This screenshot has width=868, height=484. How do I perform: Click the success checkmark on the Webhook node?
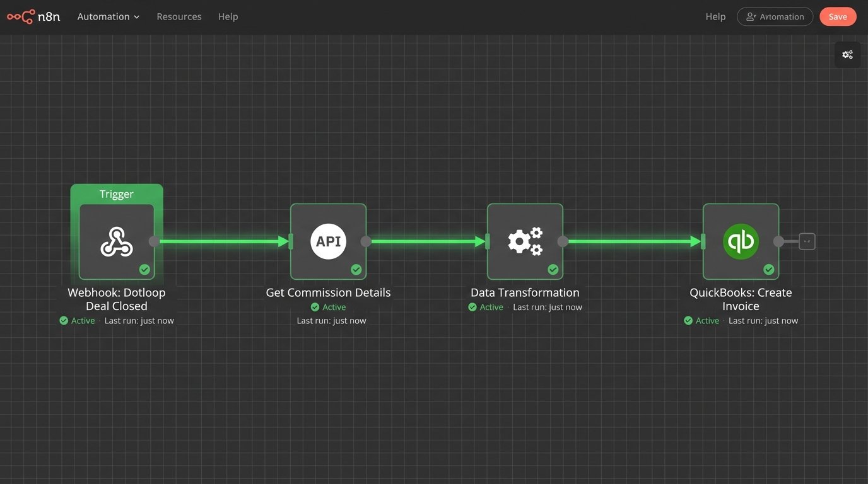(x=144, y=269)
